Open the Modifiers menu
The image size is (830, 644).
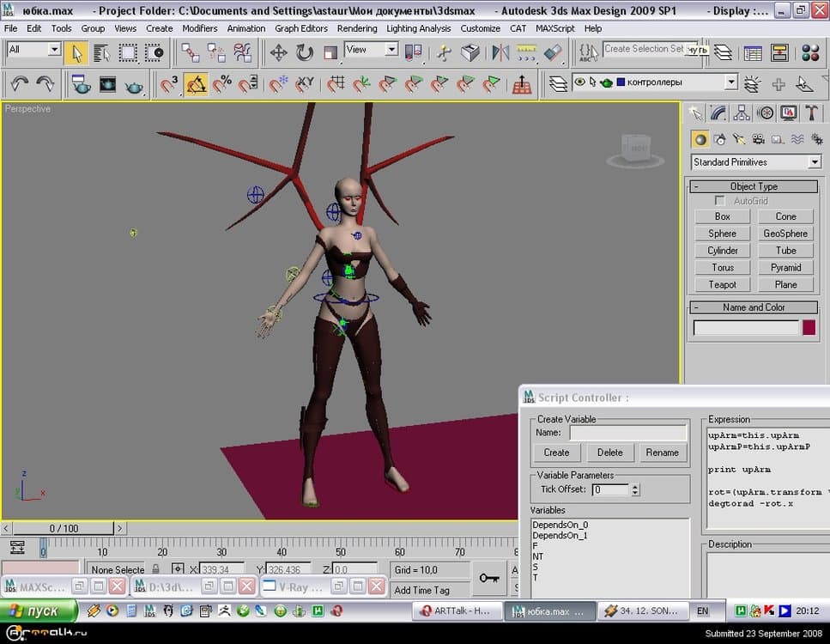click(199, 28)
